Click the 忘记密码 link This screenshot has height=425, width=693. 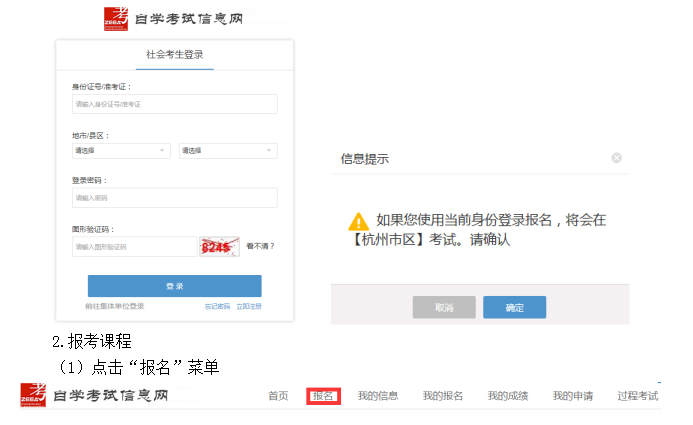pyautogui.click(x=217, y=306)
